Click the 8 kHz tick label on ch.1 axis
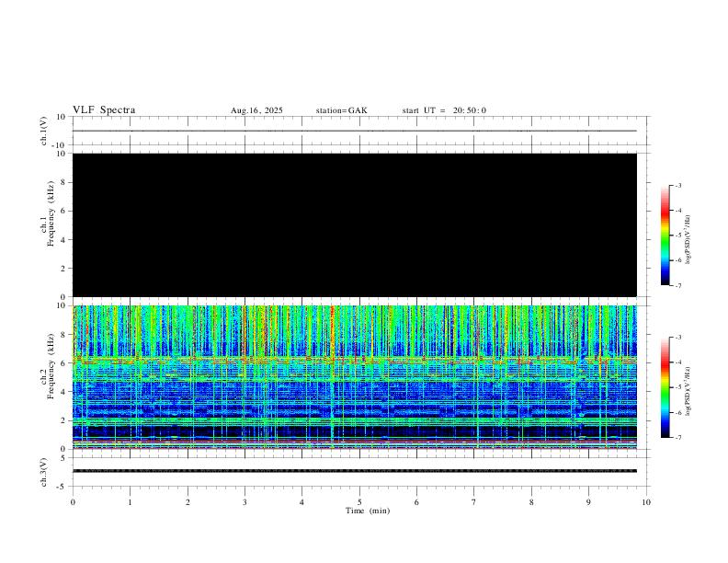Viewport: 728px width, 563px height. (x=61, y=182)
